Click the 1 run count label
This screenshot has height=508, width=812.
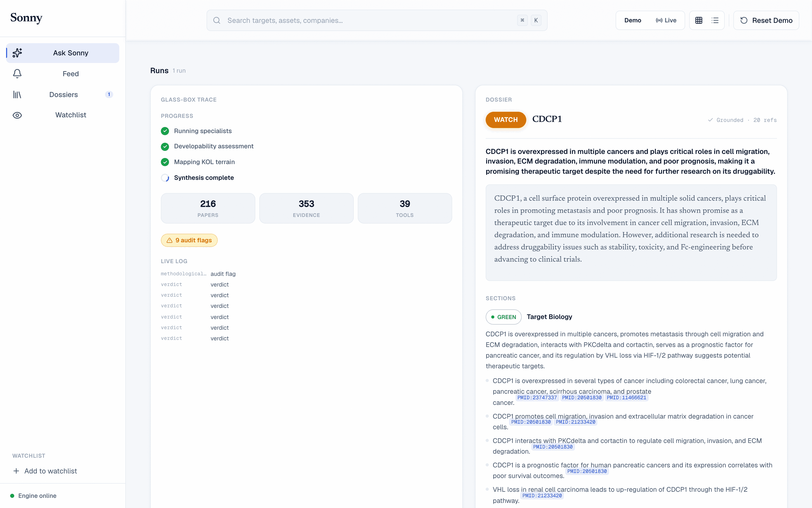click(x=179, y=71)
